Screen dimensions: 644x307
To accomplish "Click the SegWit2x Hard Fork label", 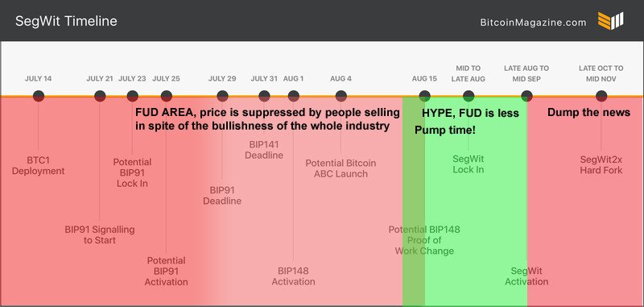I will (601, 164).
